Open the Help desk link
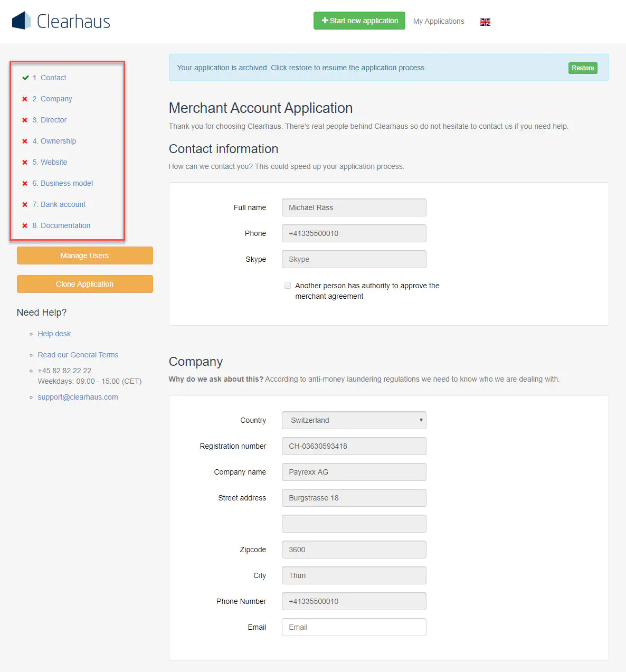The image size is (626, 672). point(54,334)
